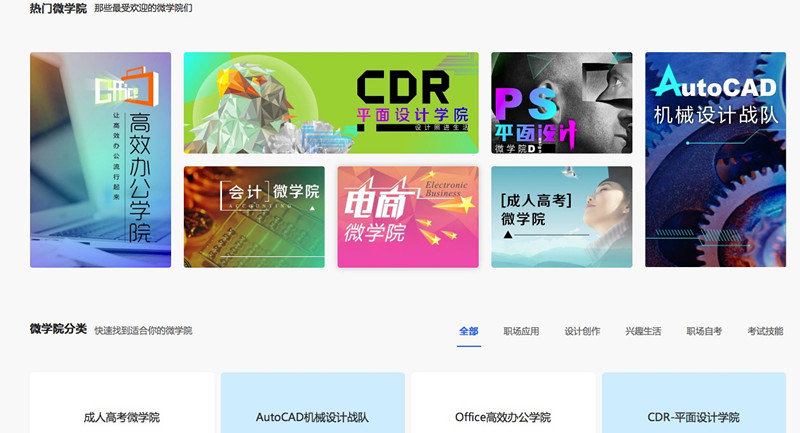Open the Office高效办公学院 card
This screenshot has height=433, width=800.
[x=504, y=403]
